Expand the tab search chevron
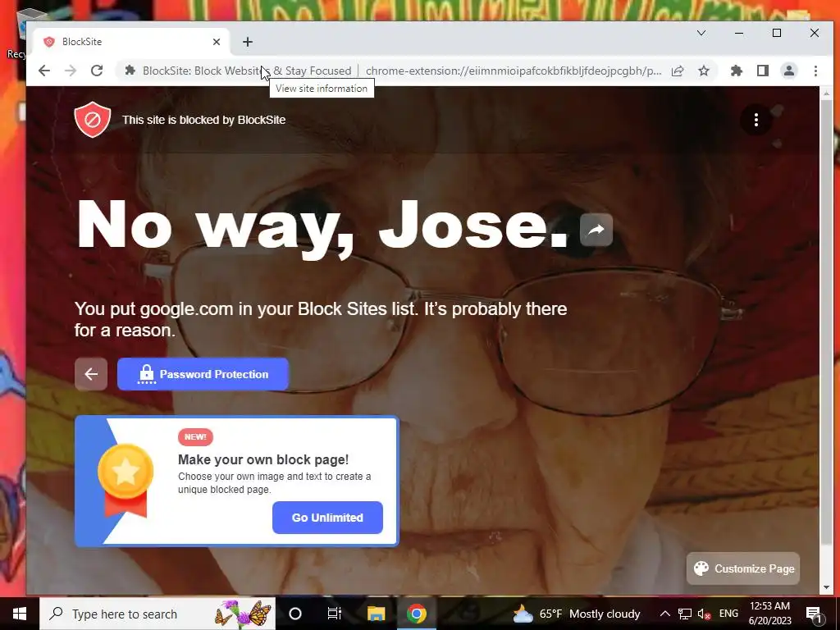 pos(701,33)
